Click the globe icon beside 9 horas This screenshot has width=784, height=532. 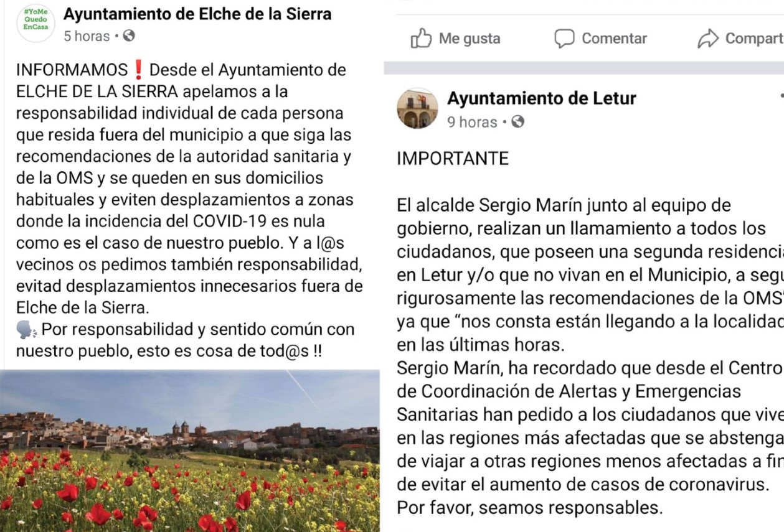[x=517, y=122]
